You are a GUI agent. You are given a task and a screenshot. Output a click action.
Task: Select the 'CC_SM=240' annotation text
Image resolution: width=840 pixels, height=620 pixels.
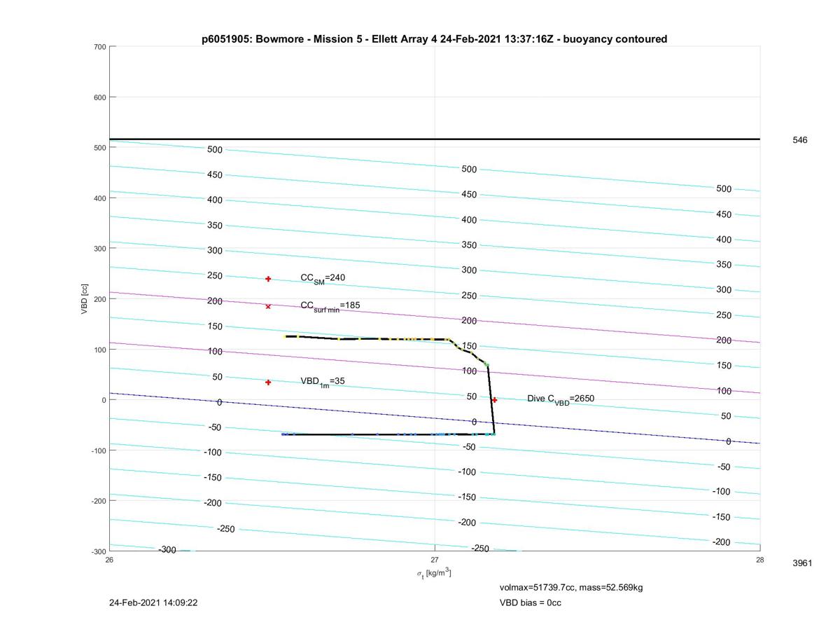click(323, 278)
